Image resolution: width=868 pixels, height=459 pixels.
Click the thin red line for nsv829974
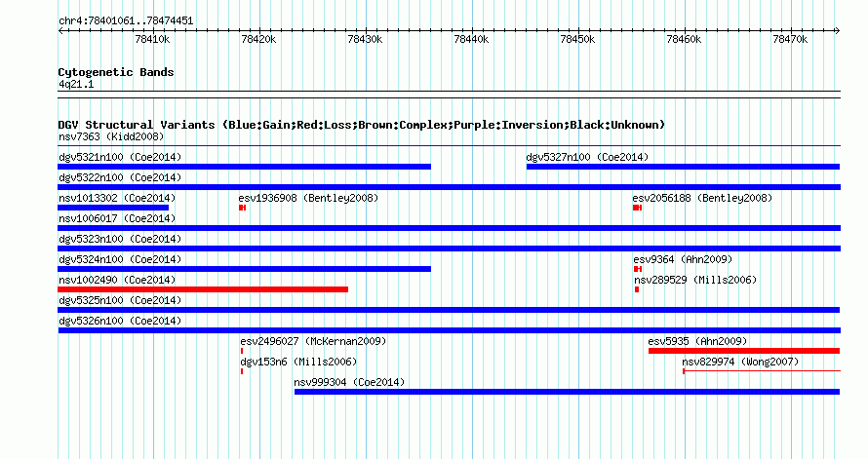(762, 371)
